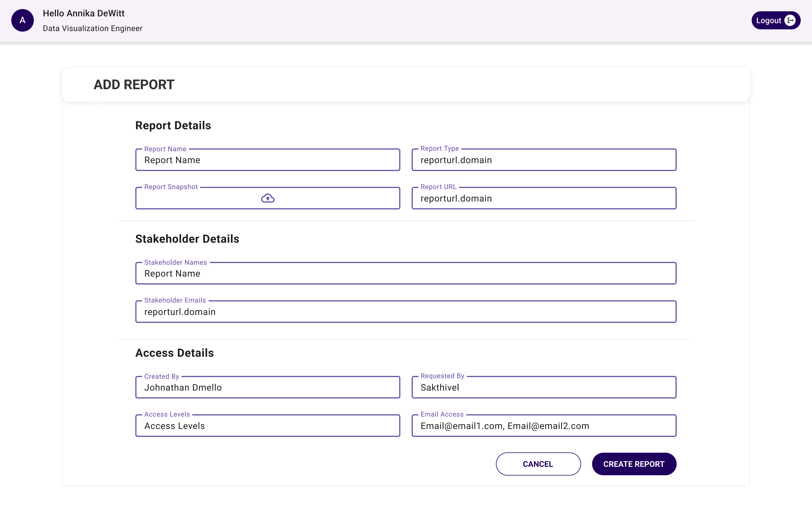Viewport: 812px width, 508px height.
Task: Click the Logout button
Action: pyautogui.click(x=776, y=21)
